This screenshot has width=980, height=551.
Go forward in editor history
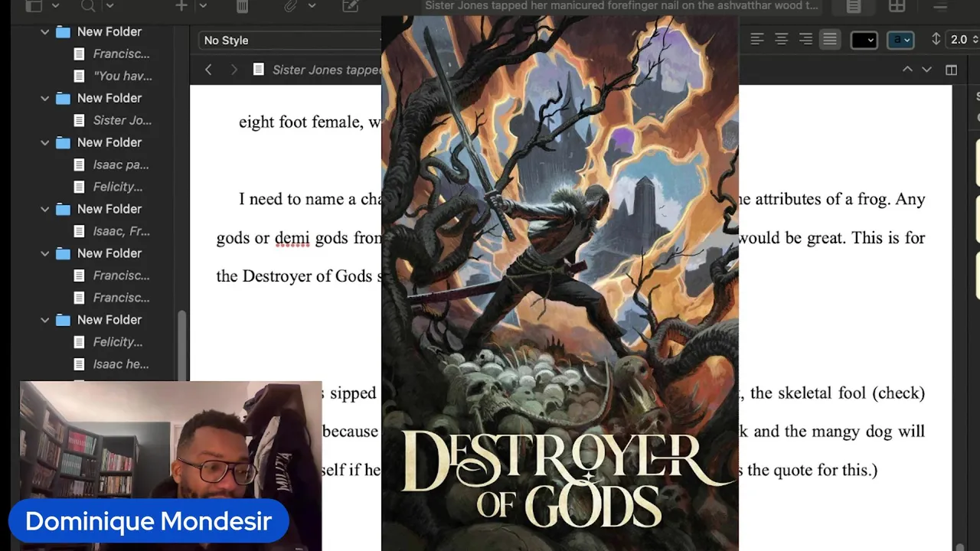(234, 70)
